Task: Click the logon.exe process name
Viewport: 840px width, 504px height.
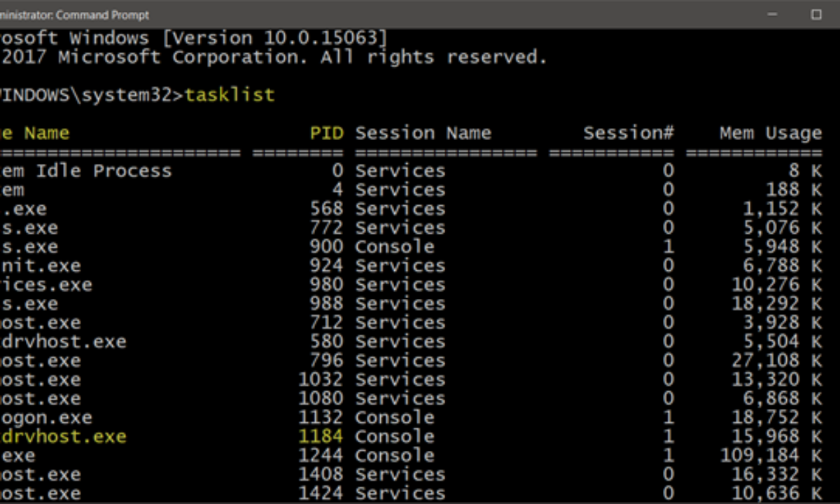Action: (x=46, y=418)
